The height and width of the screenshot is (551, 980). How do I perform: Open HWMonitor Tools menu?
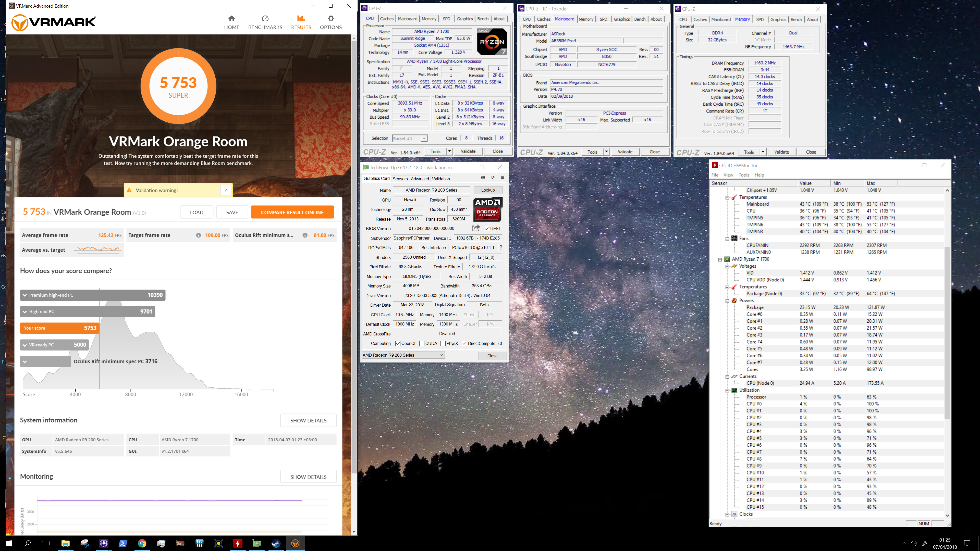[744, 175]
